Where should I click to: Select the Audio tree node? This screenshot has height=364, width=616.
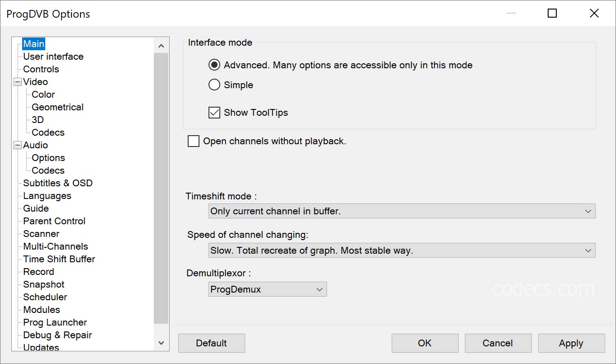(35, 145)
